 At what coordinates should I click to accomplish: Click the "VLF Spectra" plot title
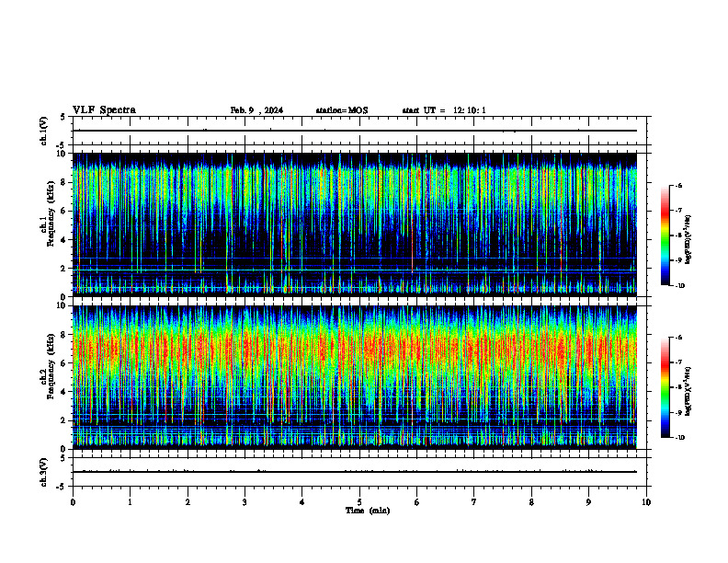[104, 109]
